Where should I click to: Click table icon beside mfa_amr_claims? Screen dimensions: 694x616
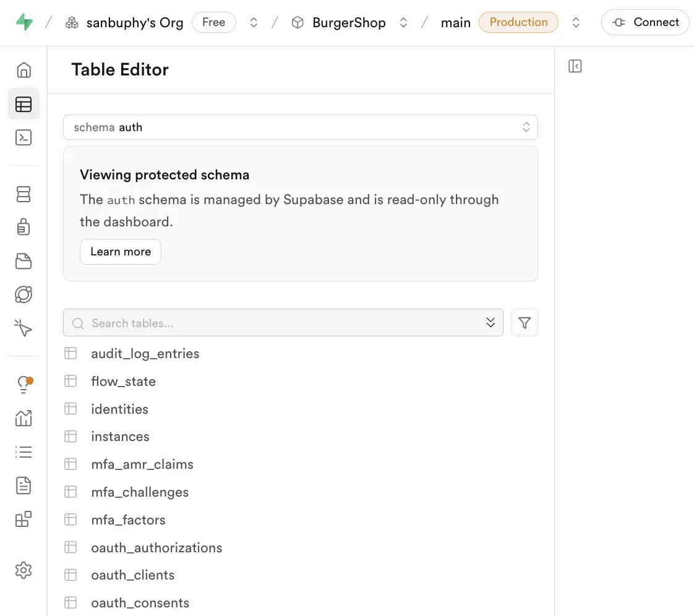(x=71, y=464)
